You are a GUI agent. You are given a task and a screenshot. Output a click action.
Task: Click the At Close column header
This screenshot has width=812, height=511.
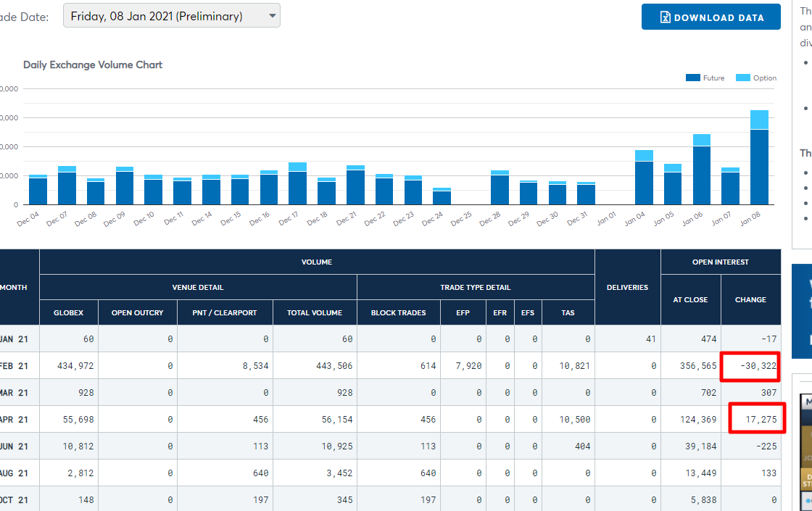pyautogui.click(x=690, y=300)
